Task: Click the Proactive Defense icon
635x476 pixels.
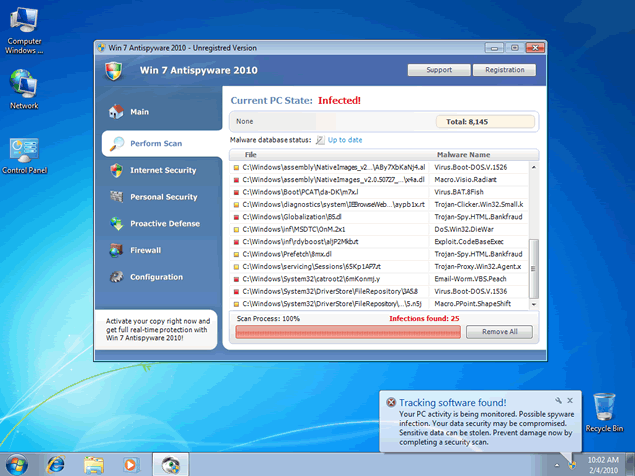Action: click(x=117, y=224)
